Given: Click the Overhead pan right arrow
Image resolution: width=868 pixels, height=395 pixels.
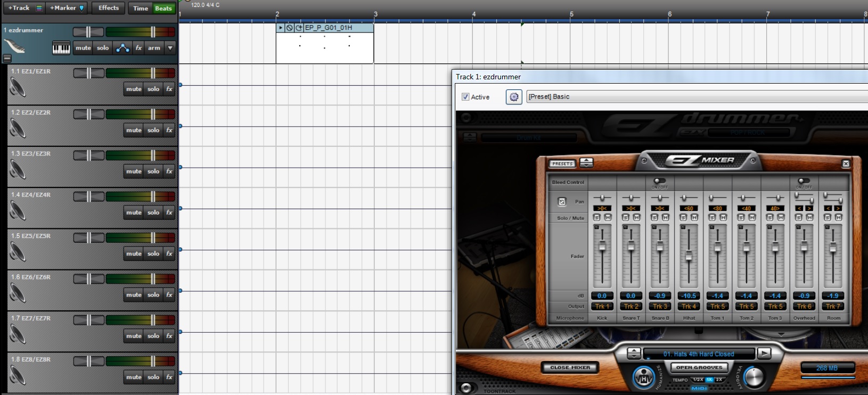Looking at the screenshot, I should [809, 209].
